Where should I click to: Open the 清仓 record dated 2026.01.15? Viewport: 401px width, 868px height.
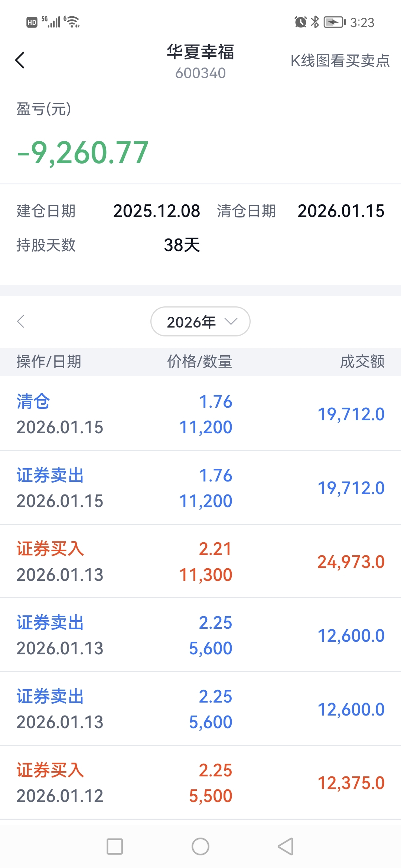(x=200, y=414)
